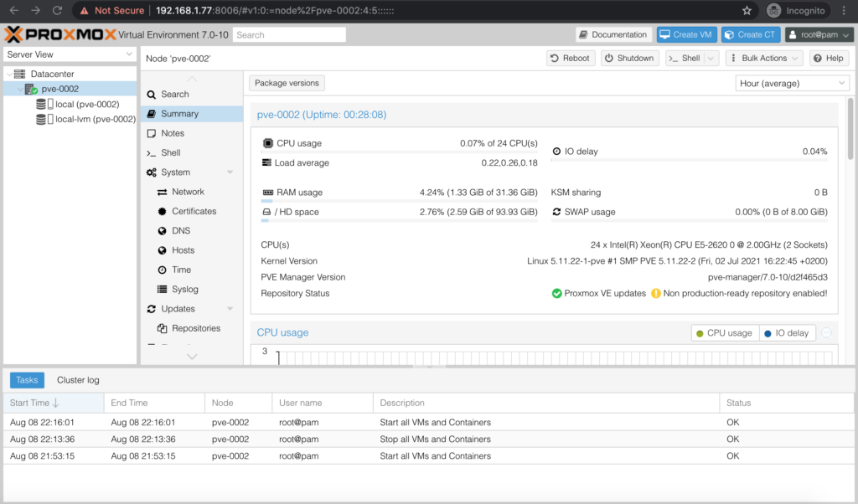Open the Documentation button
The width and height of the screenshot is (858, 504).
pyautogui.click(x=613, y=34)
